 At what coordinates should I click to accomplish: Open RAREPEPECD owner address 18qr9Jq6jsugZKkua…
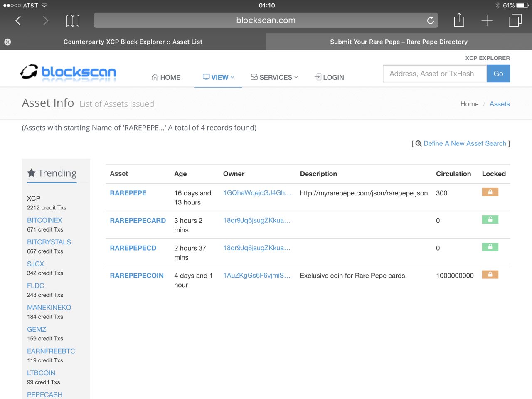(x=257, y=248)
